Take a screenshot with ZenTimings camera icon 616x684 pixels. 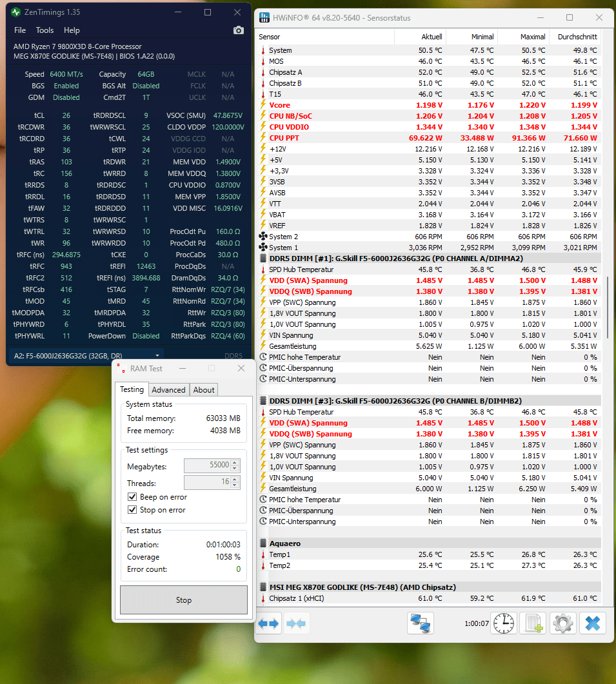tap(239, 30)
